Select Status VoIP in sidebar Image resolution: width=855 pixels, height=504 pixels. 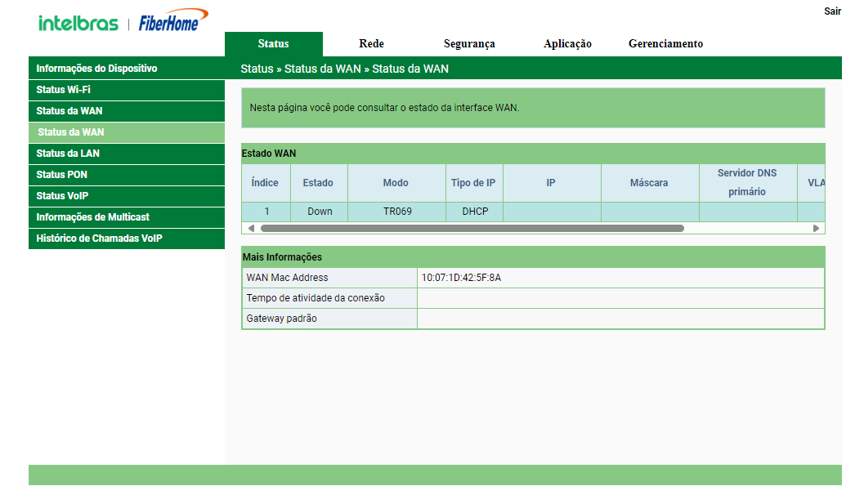point(127,196)
